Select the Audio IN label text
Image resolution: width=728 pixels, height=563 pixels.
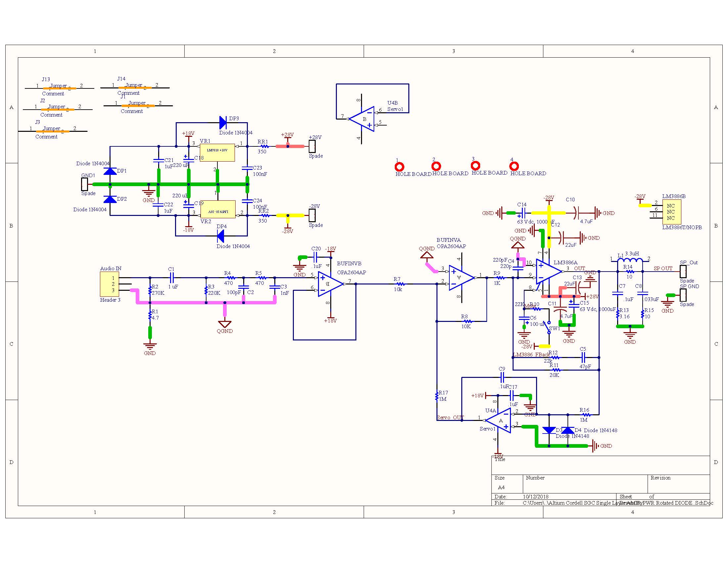(111, 269)
